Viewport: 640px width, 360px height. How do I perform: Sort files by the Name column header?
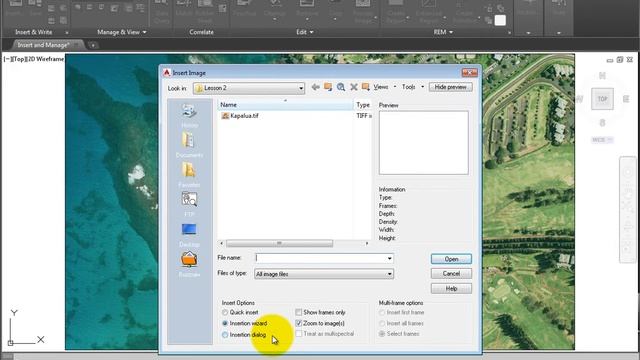click(x=285, y=105)
